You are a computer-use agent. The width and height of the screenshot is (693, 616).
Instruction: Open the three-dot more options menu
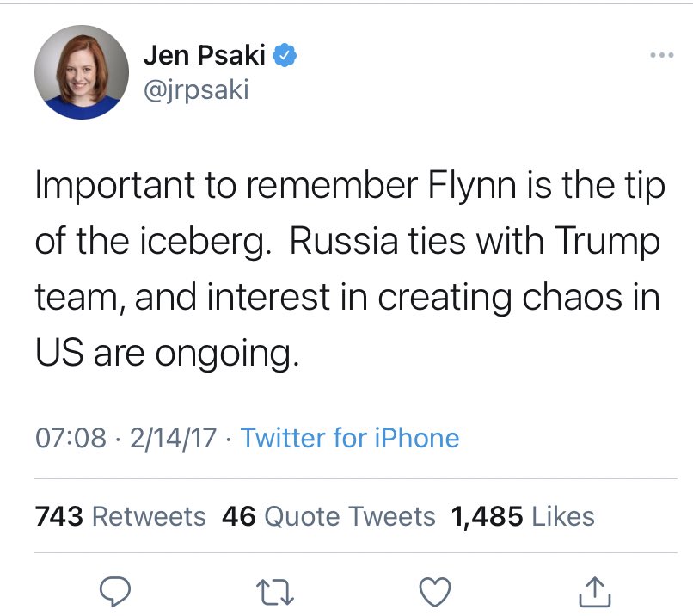(x=662, y=55)
